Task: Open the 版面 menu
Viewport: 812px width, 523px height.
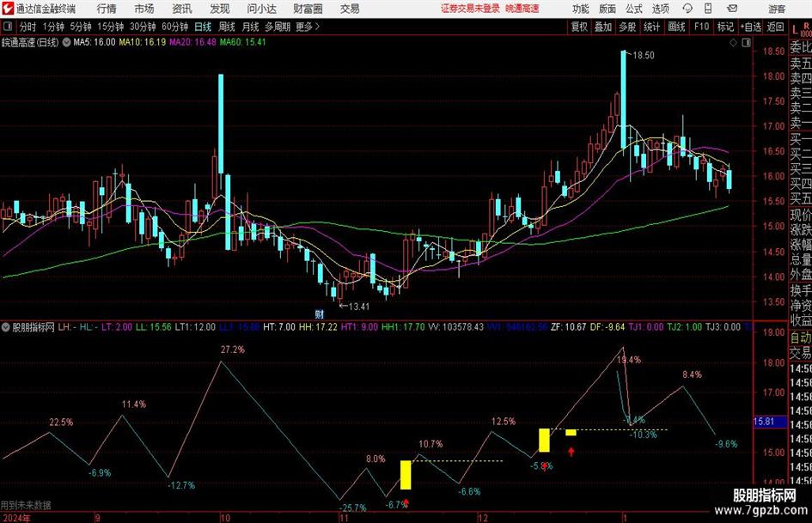Action: [x=607, y=9]
